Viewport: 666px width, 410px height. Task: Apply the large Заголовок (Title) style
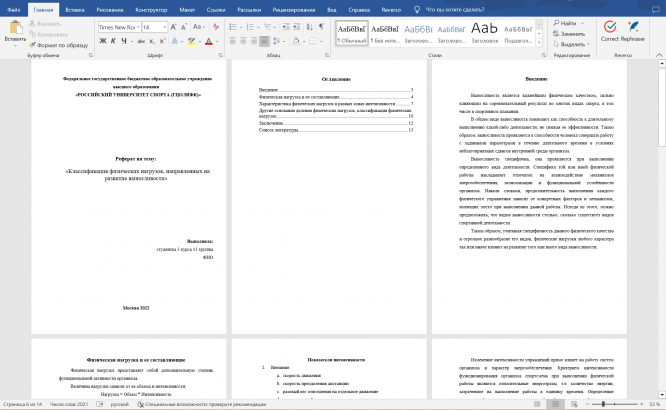484,33
